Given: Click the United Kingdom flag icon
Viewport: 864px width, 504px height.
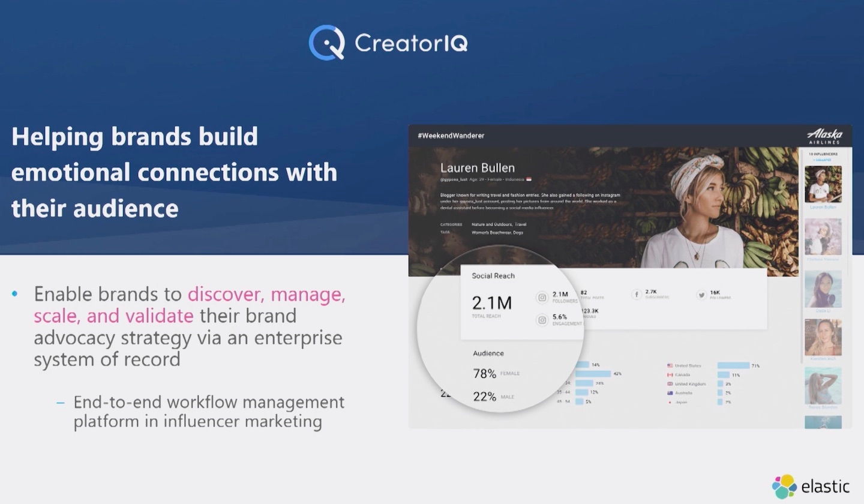Looking at the screenshot, I should click(670, 383).
